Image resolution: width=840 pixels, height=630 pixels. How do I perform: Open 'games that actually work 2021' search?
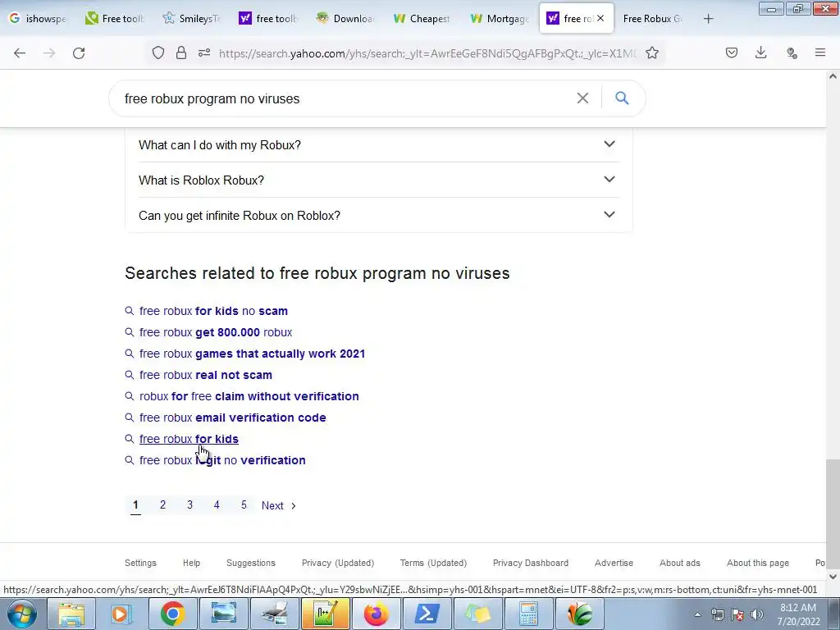[253, 354]
